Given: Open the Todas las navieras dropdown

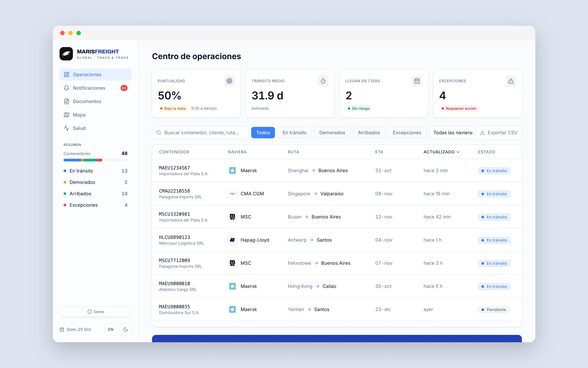Looking at the screenshot, I should 451,132.
